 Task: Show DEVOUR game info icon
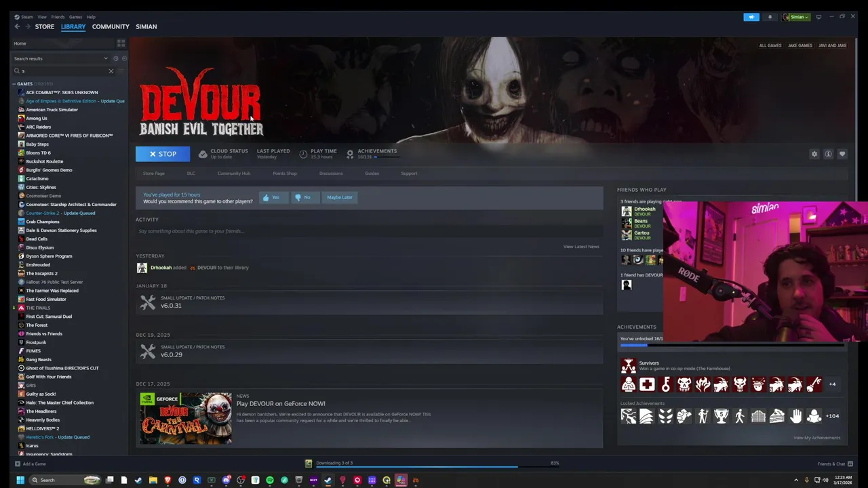828,154
